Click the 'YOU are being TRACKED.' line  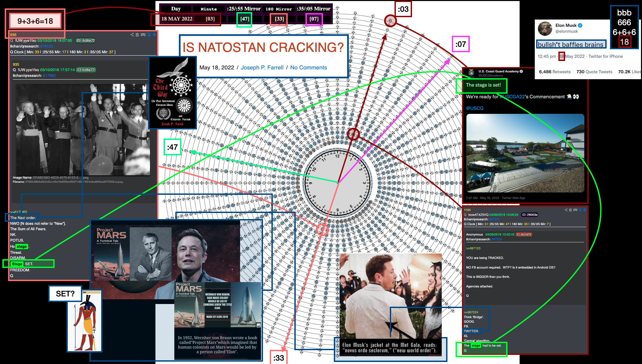pos(485,258)
